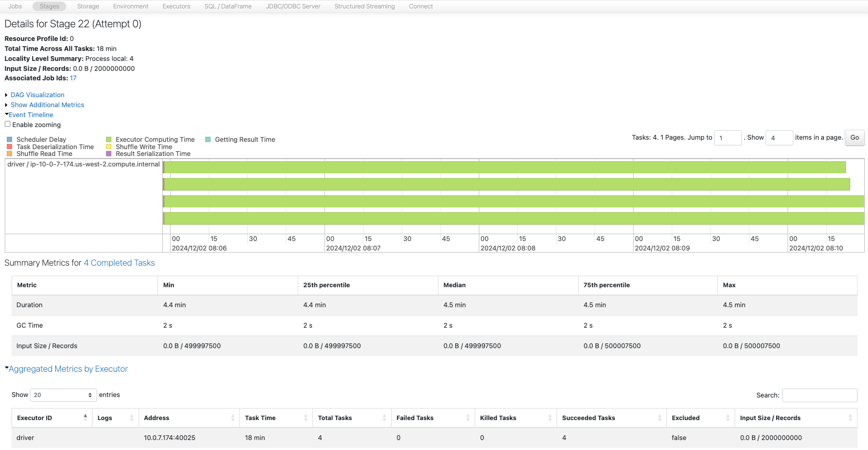Focus the Search input field
Screen dimensions: 868x450
(820, 395)
